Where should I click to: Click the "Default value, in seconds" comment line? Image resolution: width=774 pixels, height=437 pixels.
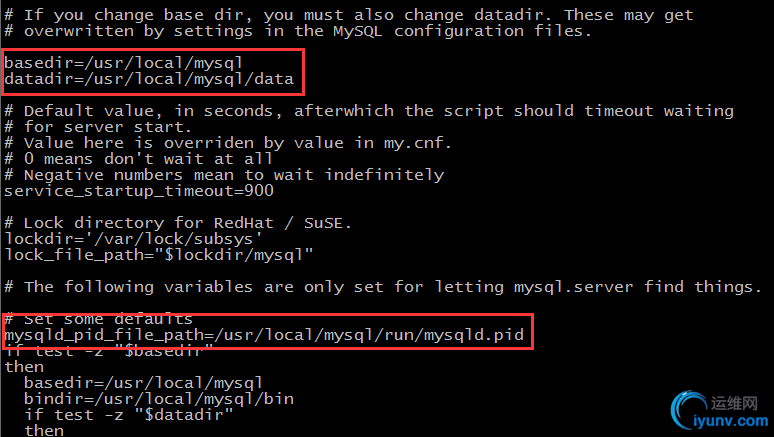[x=368, y=111]
